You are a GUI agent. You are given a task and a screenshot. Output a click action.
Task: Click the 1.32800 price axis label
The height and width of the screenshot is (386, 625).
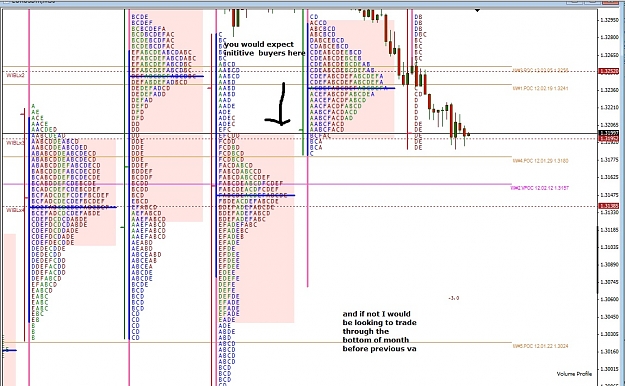pos(610,37)
